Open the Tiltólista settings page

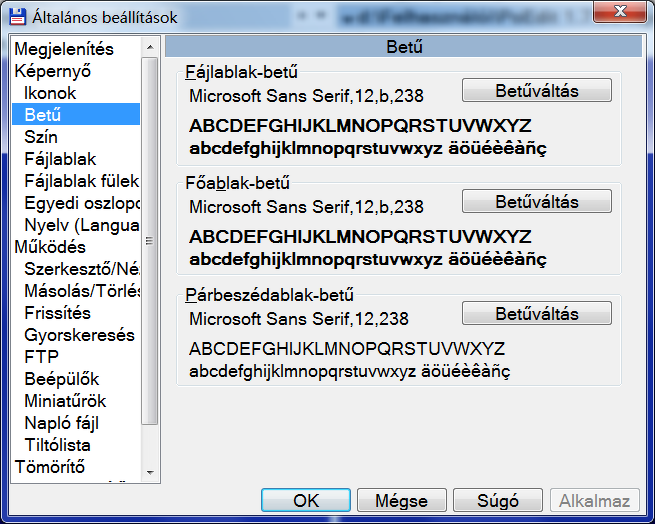coord(58,445)
